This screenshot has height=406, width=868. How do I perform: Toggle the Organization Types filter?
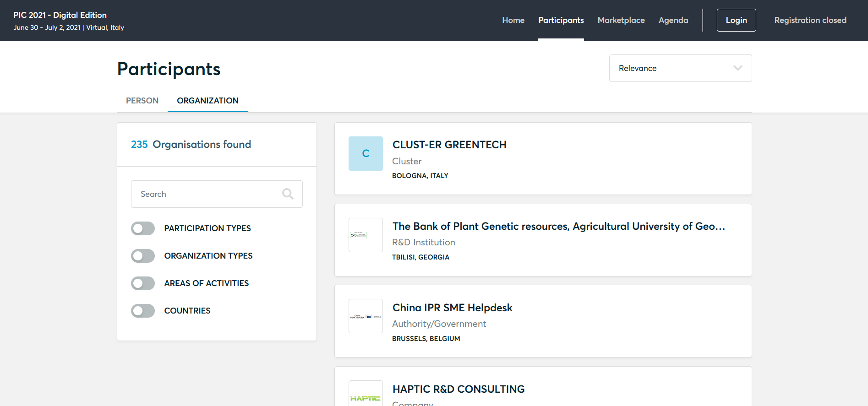pos(143,256)
